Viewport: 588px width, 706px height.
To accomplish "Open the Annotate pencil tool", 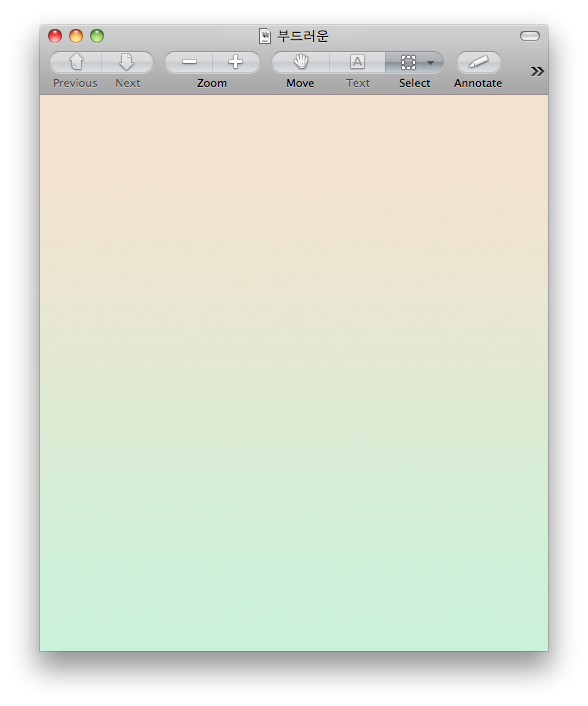I will (479, 62).
